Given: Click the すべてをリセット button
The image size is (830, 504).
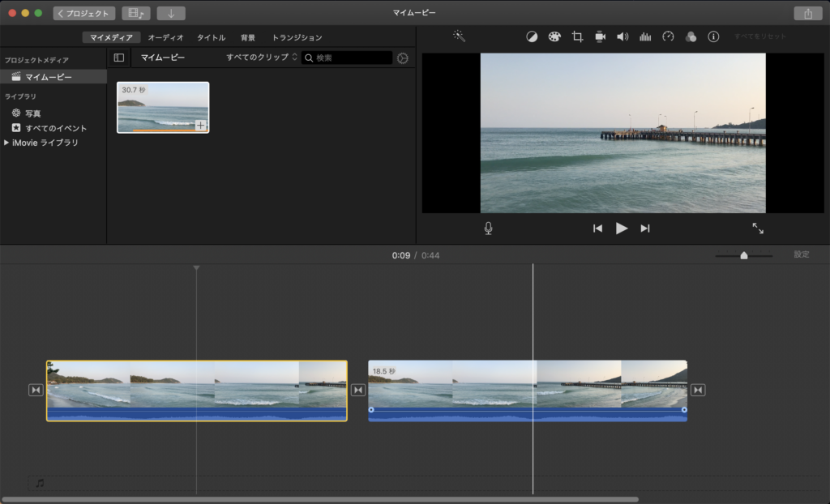Looking at the screenshot, I should [760, 37].
